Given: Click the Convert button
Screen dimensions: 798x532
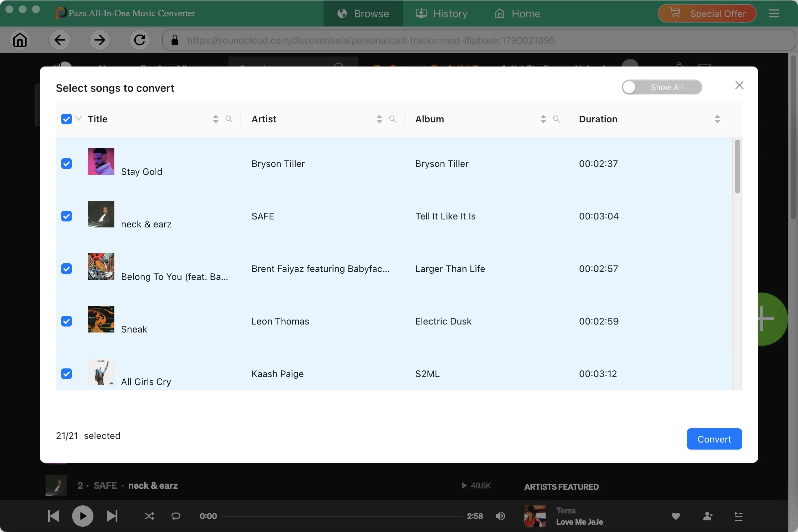Looking at the screenshot, I should [x=714, y=439].
